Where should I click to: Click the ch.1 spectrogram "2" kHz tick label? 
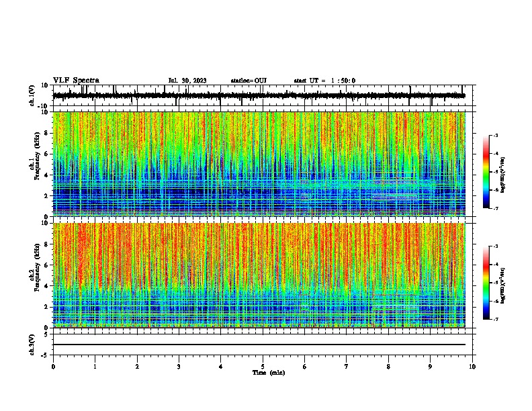pyautogui.click(x=46, y=196)
